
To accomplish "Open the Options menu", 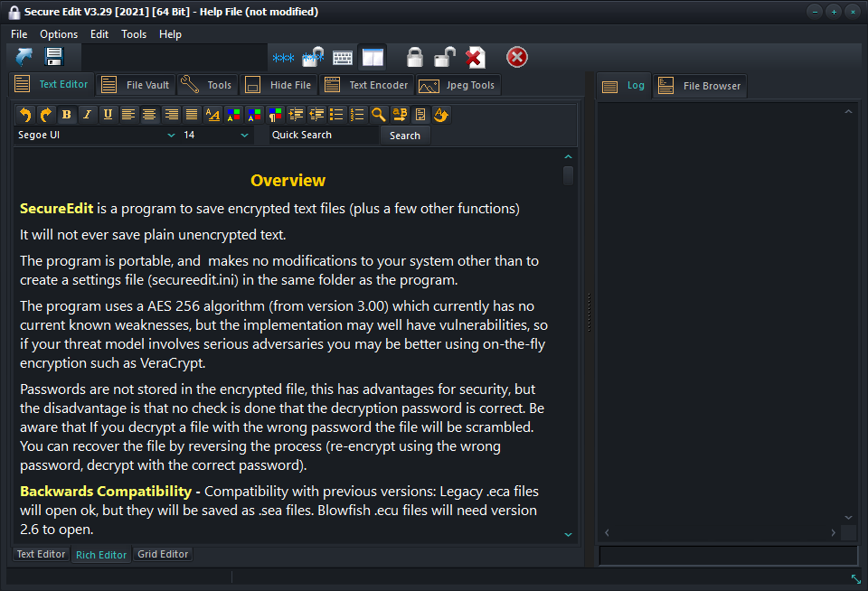I will 59,34.
